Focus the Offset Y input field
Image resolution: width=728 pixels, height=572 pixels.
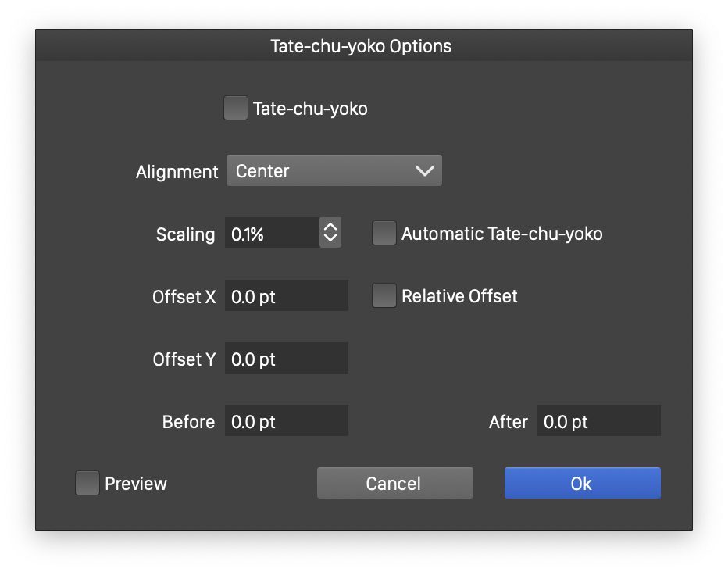pos(287,359)
